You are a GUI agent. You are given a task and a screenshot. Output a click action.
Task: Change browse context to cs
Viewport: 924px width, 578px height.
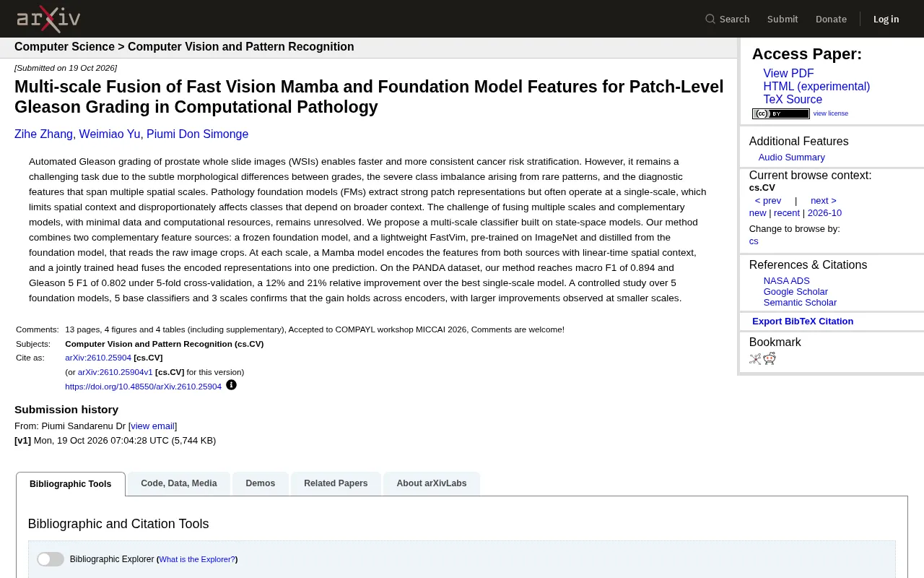754,241
